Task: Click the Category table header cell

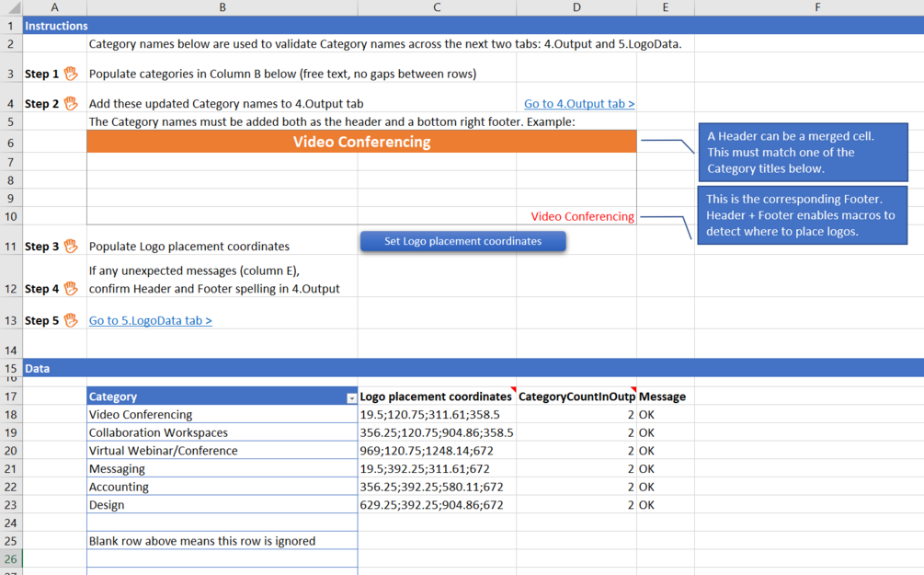Action: [222, 397]
